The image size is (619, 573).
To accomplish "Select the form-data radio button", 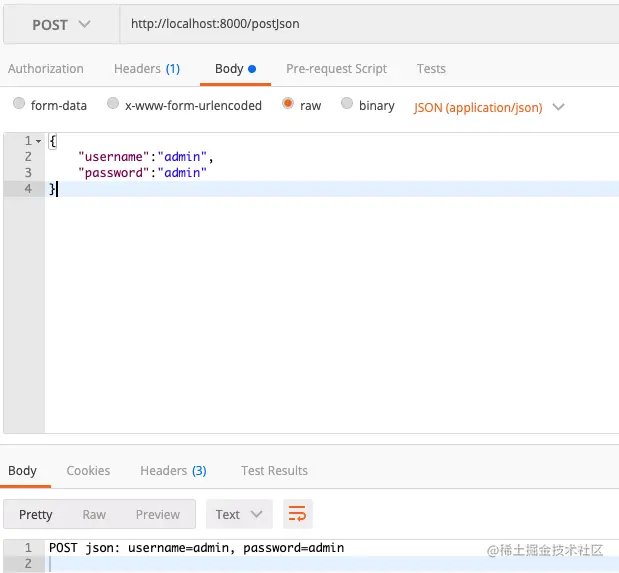I will click(x=19, y=103).
